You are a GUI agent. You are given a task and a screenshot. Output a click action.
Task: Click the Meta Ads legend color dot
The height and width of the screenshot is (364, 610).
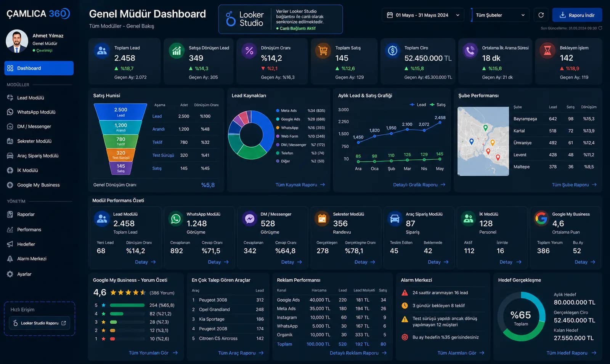tap(278, 111)
